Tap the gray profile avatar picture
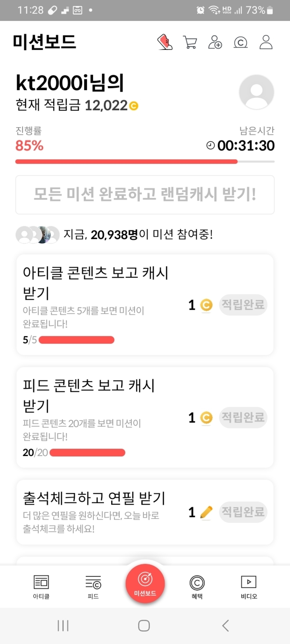Screen dimensions: 290x644 [x=256, y=92]
